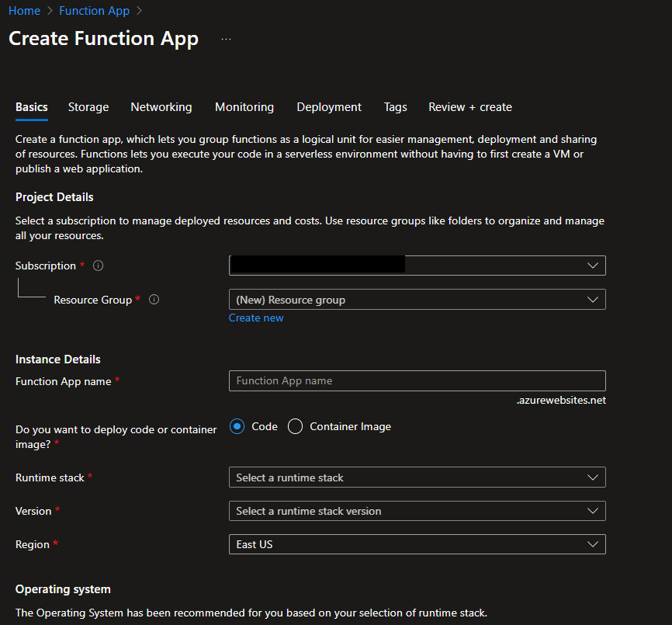Open the Runtime stack dropdown

417,477
